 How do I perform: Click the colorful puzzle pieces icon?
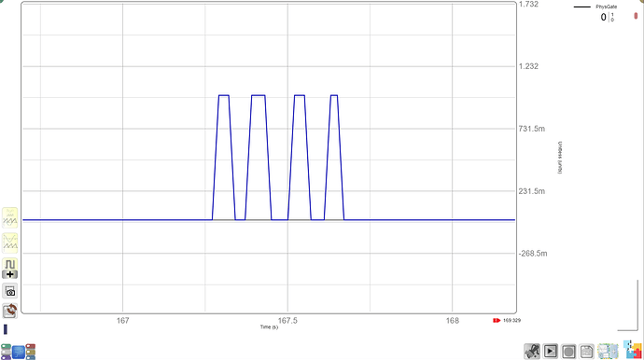633,350
